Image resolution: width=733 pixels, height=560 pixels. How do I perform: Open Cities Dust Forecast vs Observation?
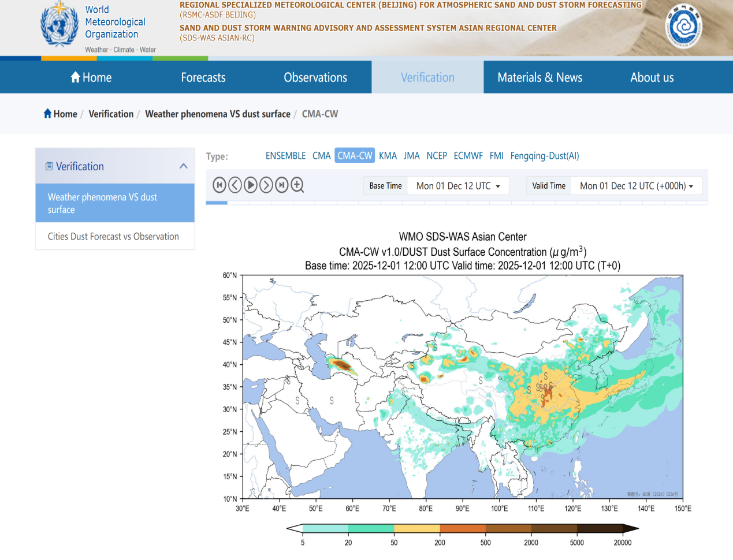113,237
